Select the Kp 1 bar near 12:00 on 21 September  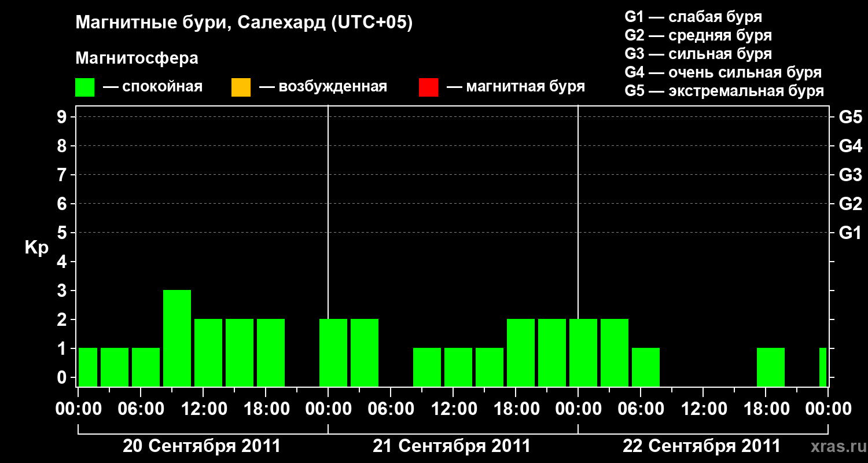point(458,367)
